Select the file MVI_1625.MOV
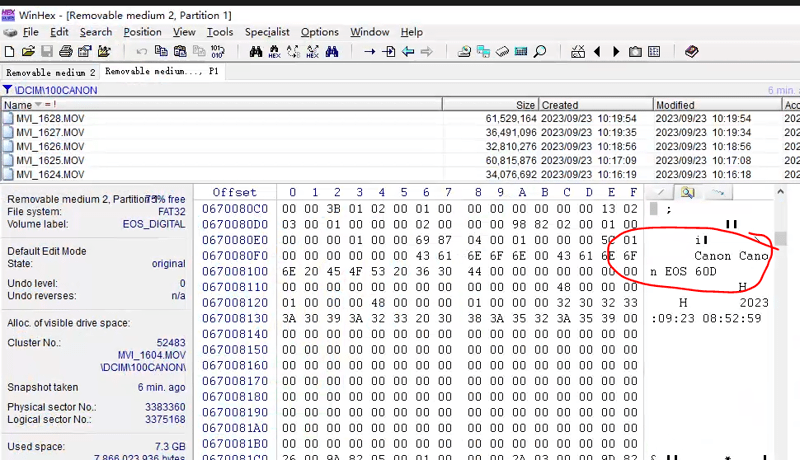Screen dimensions: 800x460 point(49,160)
